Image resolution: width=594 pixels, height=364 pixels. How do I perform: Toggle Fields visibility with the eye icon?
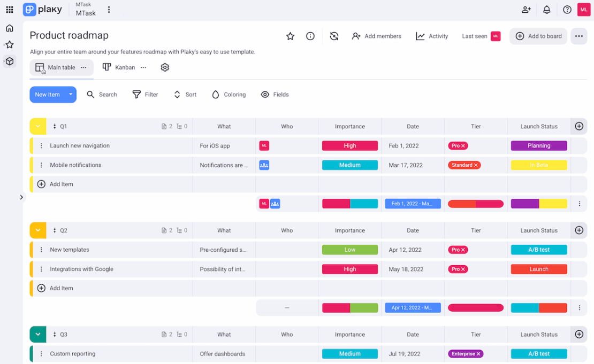(x=275, y=94)
